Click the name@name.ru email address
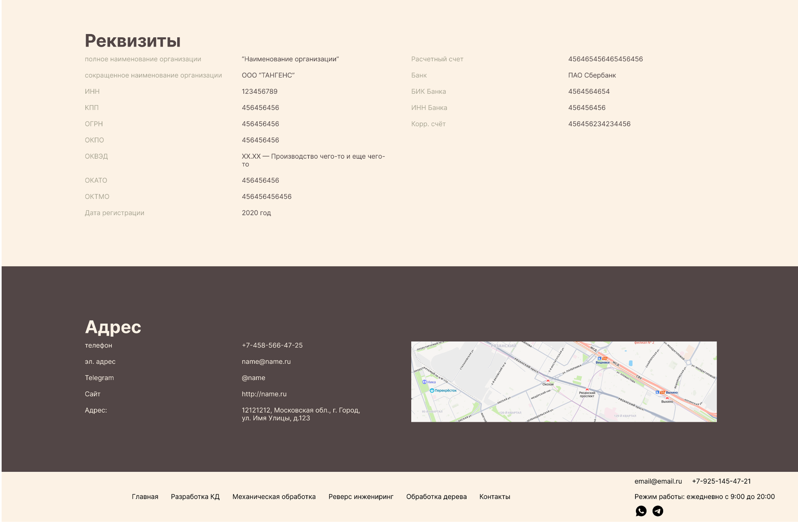The width and height of the screenshot is (798, 532). [266, 361]
